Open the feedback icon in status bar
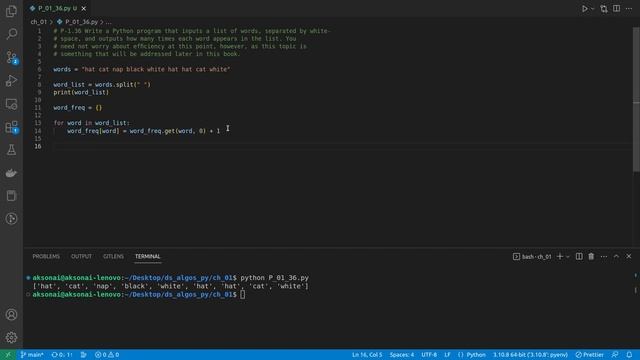 (x=615, y=354)
